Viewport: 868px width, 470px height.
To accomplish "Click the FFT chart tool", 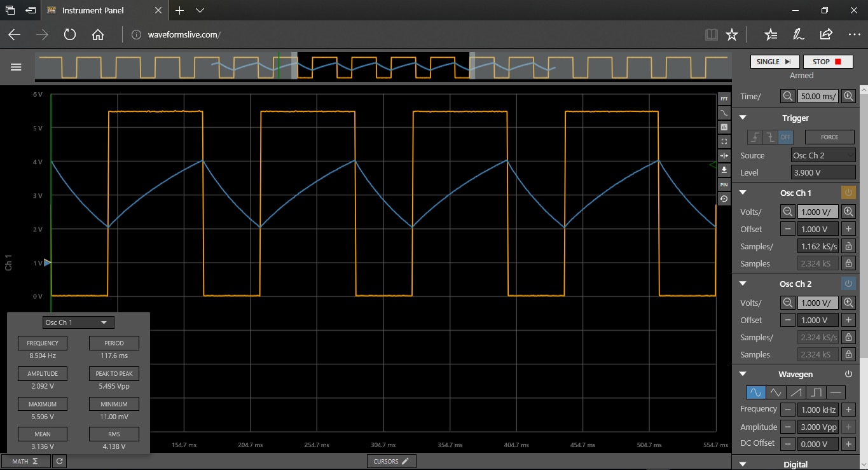I will click(x=724, y=99).
